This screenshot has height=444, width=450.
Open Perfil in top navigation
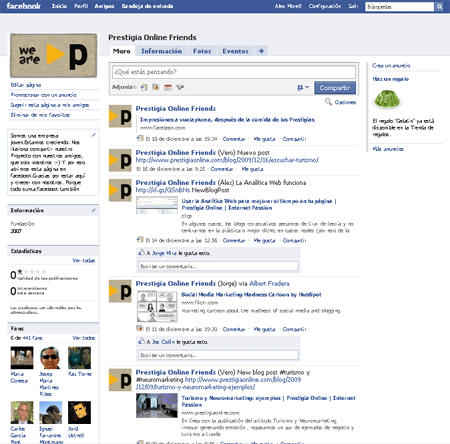tap(81, 6)
